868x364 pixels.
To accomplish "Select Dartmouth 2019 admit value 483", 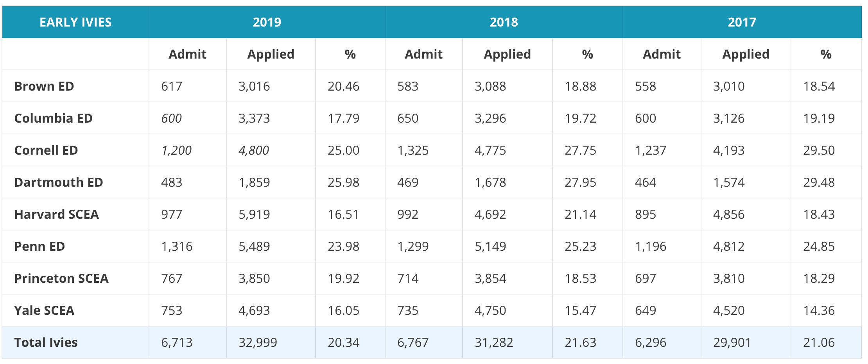I will 172,182.
